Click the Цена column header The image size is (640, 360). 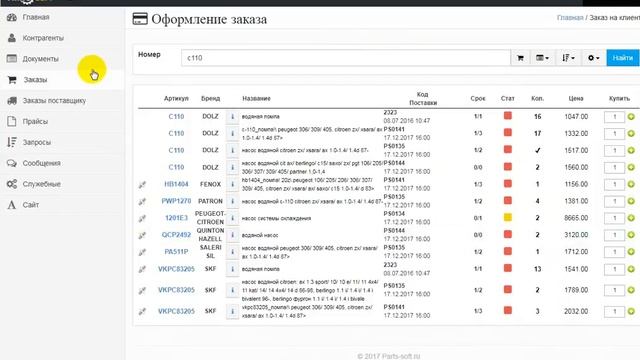(576, 98)
